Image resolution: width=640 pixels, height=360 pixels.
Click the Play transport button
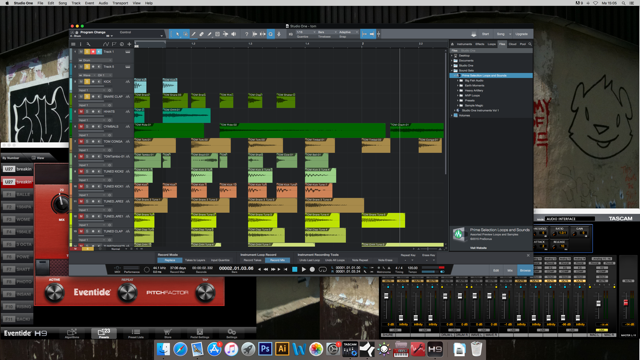(x=303, y=269)
